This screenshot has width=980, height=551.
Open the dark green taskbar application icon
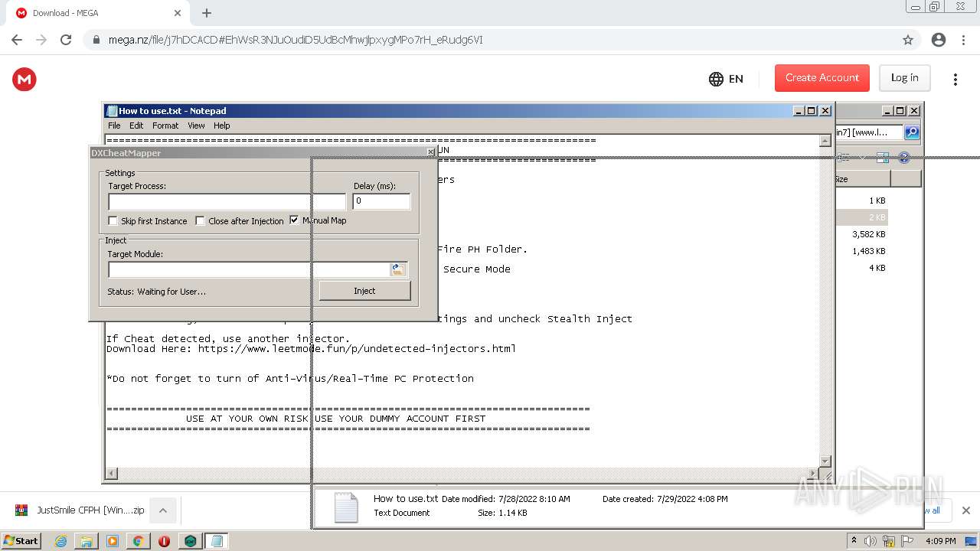[190, 541]
